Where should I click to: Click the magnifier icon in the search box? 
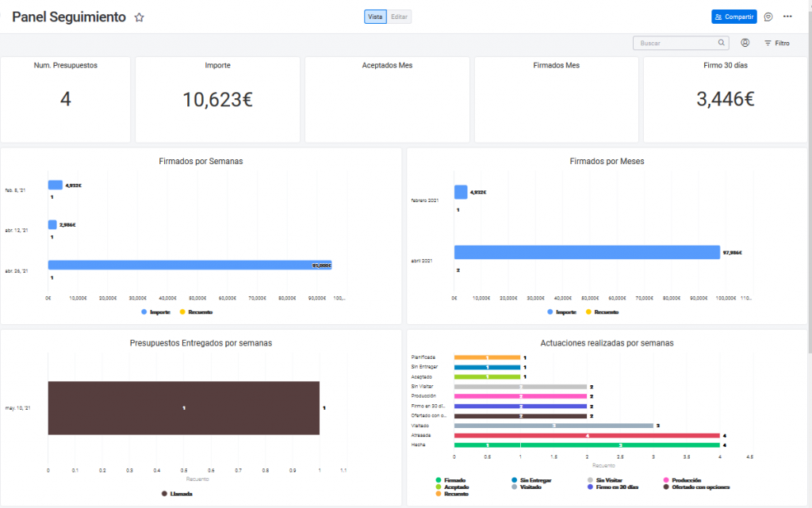721,44
